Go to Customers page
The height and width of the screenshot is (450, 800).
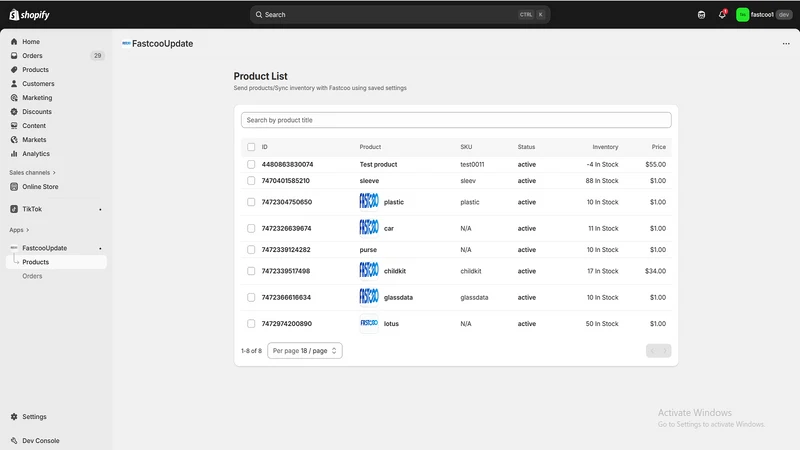[x=38, y=84]
